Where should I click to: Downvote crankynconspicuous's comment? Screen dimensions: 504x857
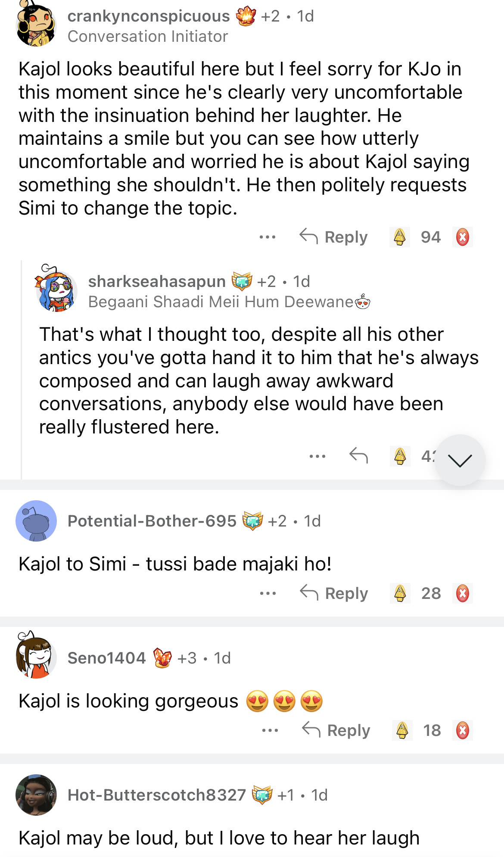[463, 237]
